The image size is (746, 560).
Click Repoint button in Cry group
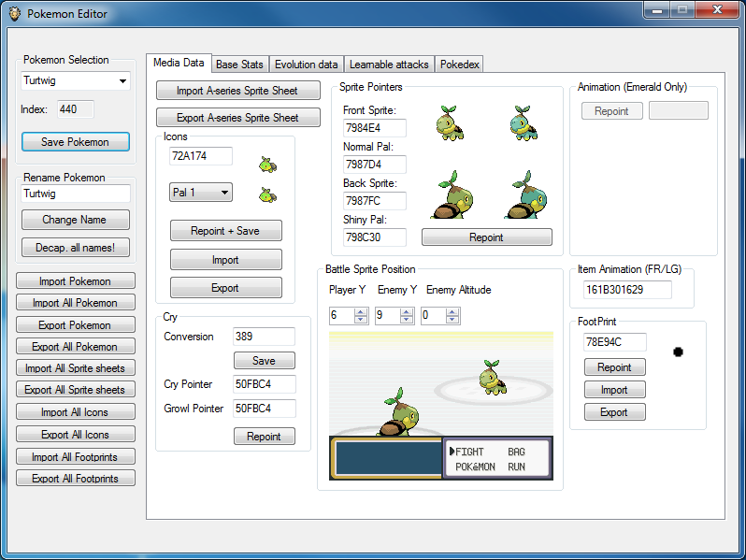pos(264,437)
